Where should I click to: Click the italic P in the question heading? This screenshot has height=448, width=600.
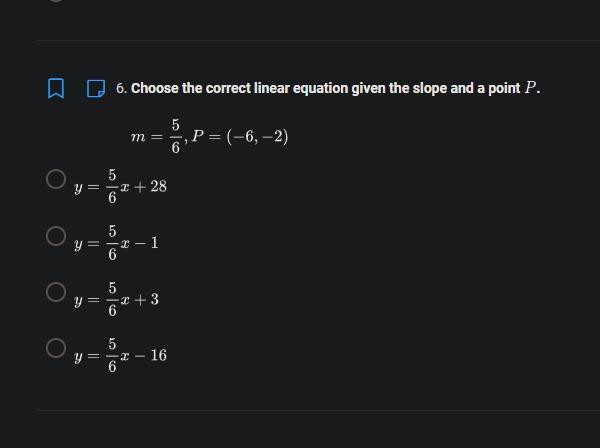pos(530,88)
